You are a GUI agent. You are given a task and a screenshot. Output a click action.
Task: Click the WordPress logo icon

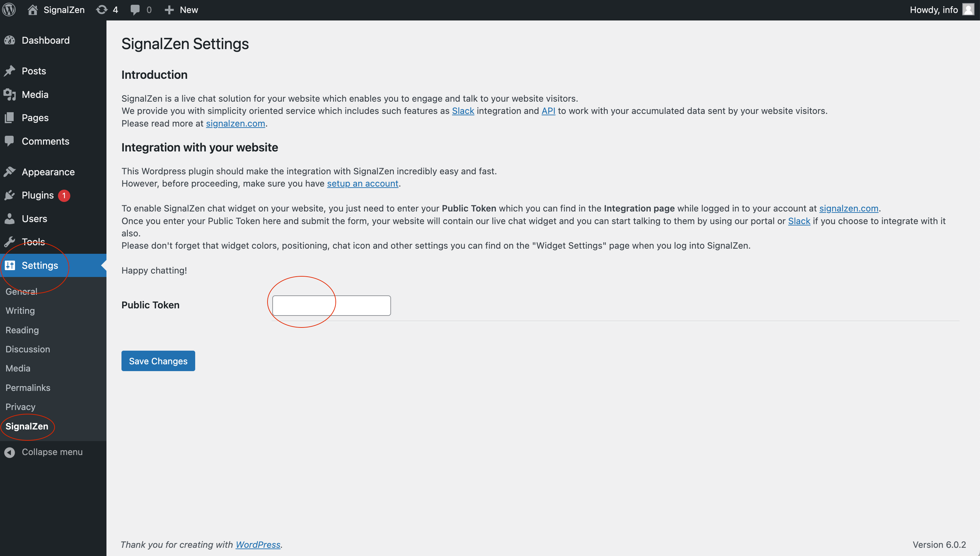click(x=9, y=10)
